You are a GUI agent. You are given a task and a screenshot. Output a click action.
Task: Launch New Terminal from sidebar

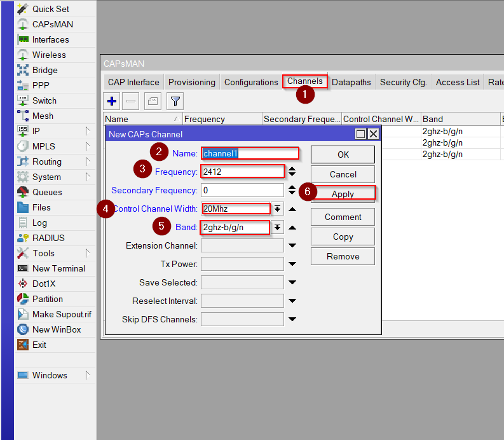point(58,268)
